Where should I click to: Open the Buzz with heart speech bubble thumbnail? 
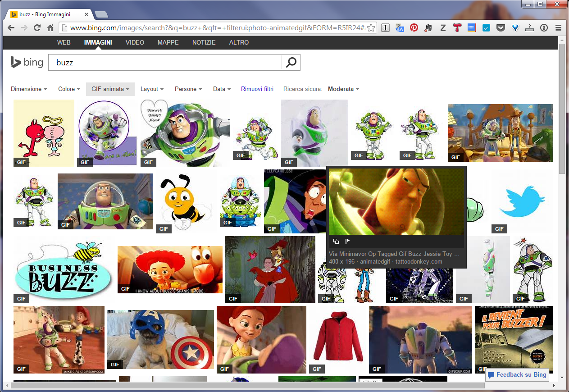point(185,133)
